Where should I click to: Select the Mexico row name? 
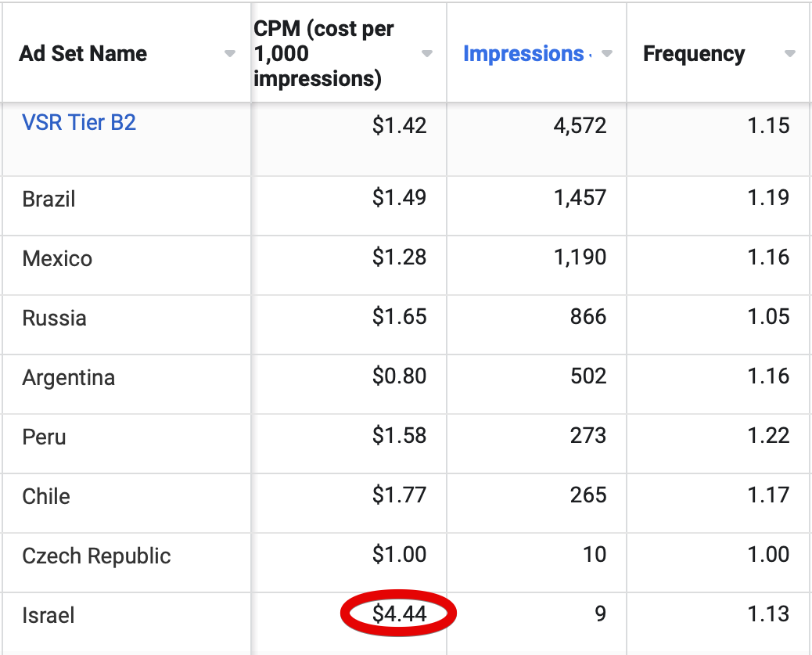(57, 258)
